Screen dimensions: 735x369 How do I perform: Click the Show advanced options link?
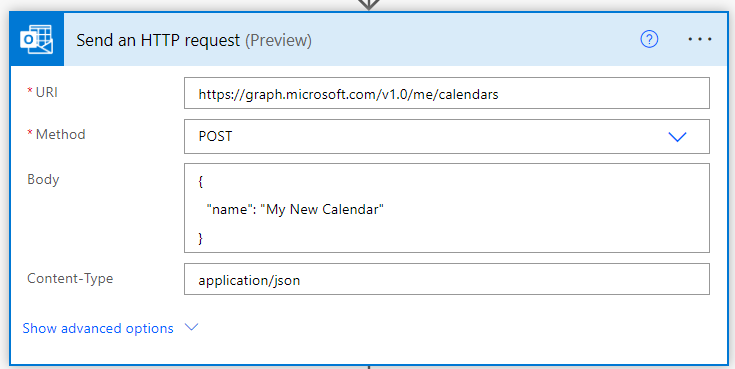[98, 328]
